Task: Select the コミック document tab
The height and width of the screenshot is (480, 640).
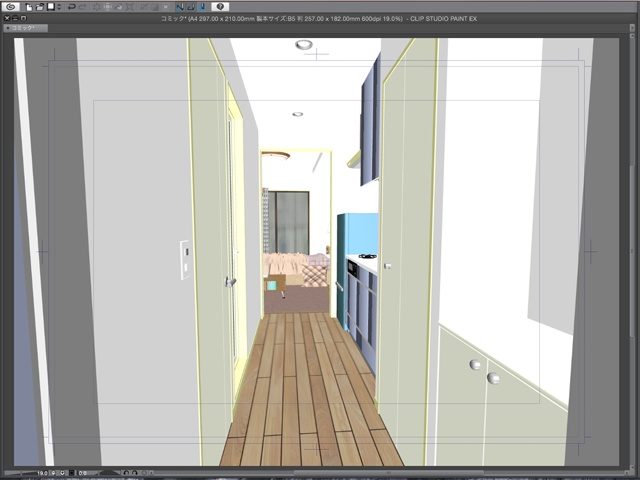Action: coord(25,28)
